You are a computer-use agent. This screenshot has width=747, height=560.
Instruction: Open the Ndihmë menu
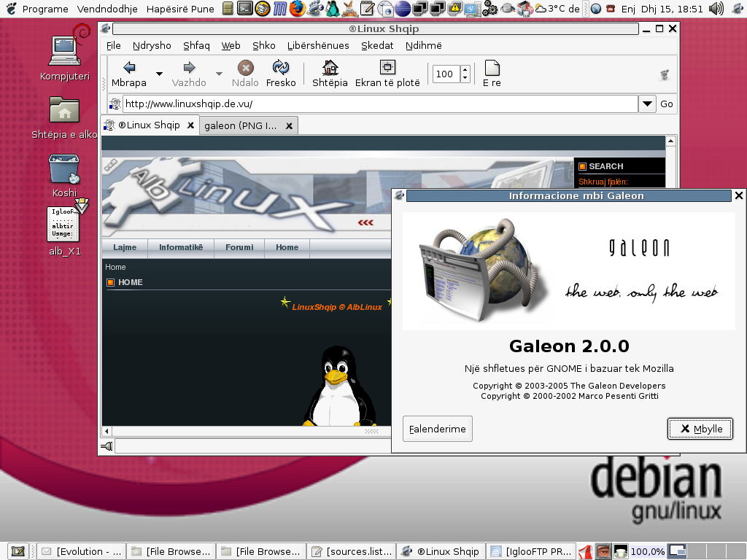pyautogui.click(x=424, y=46)
